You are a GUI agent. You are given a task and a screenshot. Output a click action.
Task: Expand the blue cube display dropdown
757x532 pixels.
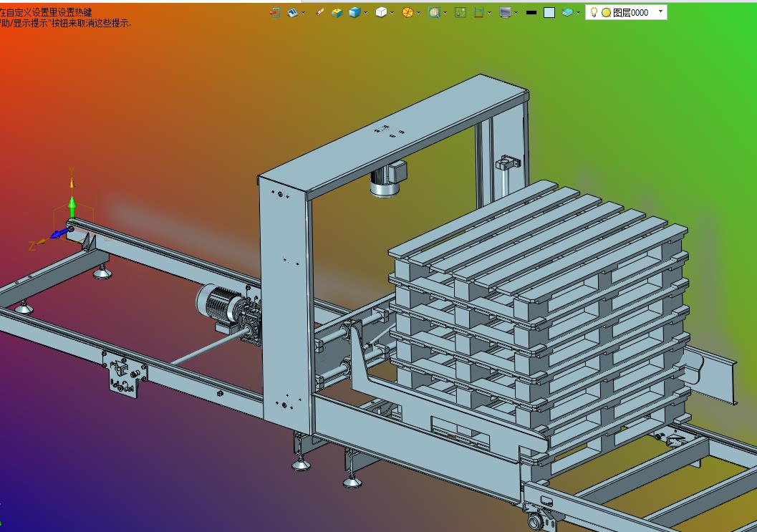coord(365,13)
